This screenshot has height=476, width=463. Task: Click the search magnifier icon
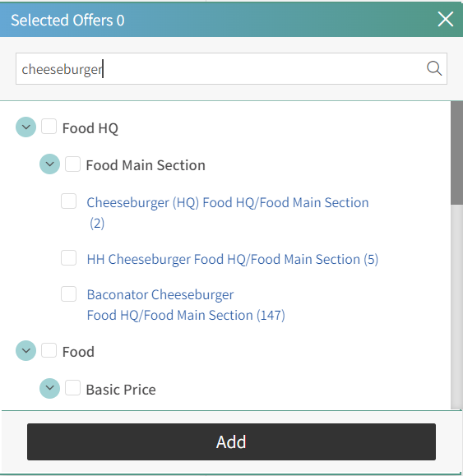pos(434,68)
